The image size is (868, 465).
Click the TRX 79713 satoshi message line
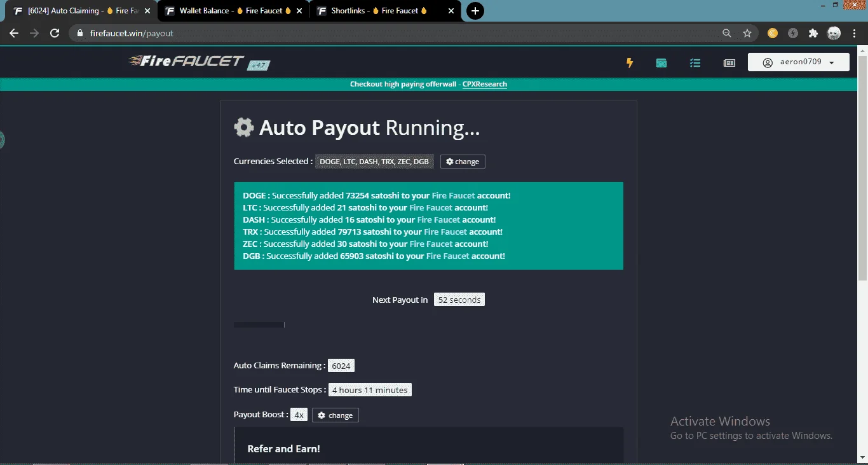pyautogui.click(x=372, y=232)
